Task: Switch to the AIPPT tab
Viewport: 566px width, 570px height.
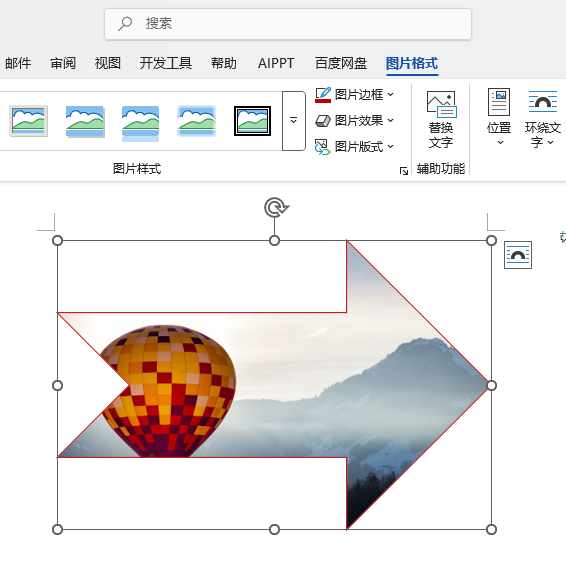Action: pyautogui.click(x=276, y=63)
